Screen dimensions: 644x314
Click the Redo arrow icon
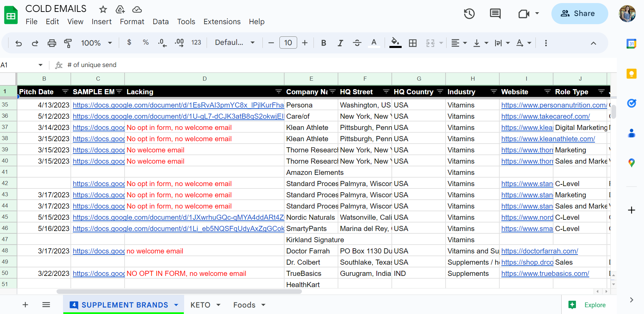pos(35,43)
